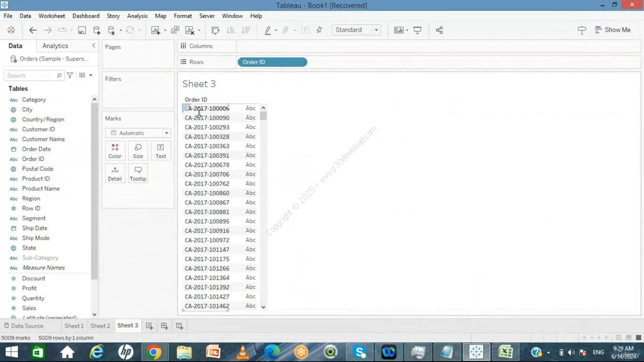This screenshot has height=362, width=644.
Task: Collapse the Data pane with the arrow
Action: tap(93, 46)
